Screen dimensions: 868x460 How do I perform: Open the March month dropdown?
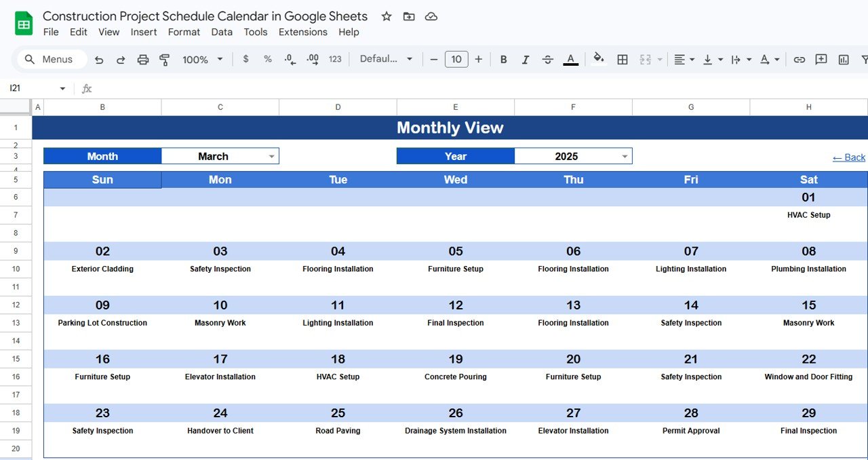(273, 155)
